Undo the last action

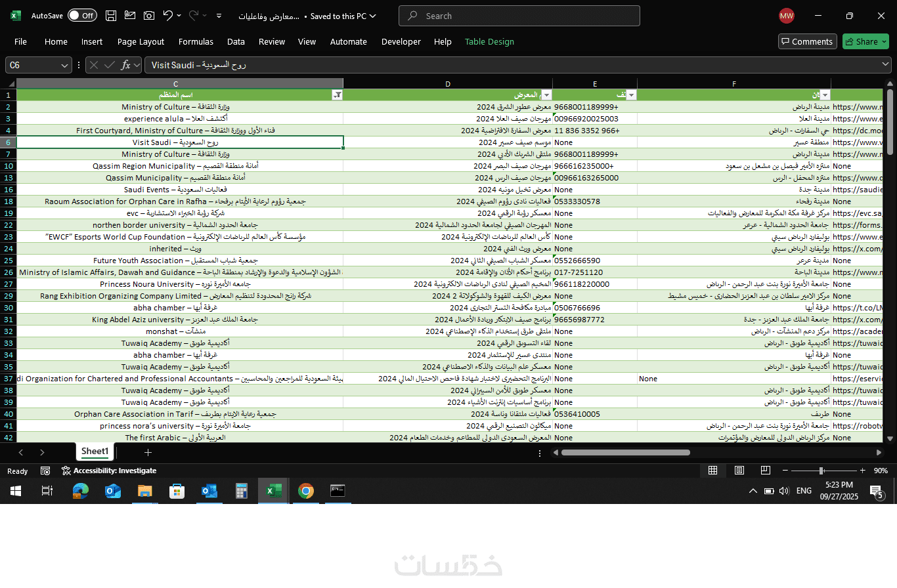coord(168,16)
